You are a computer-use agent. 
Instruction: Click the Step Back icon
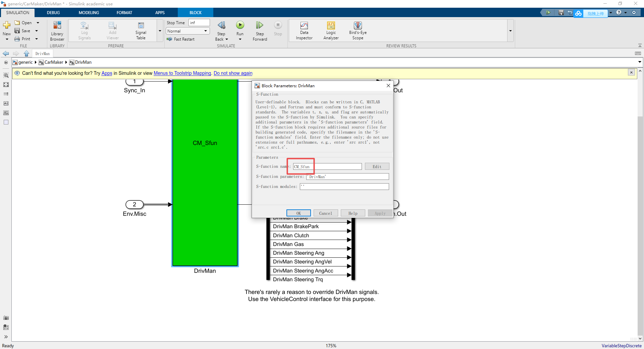(x=221, y=25)
